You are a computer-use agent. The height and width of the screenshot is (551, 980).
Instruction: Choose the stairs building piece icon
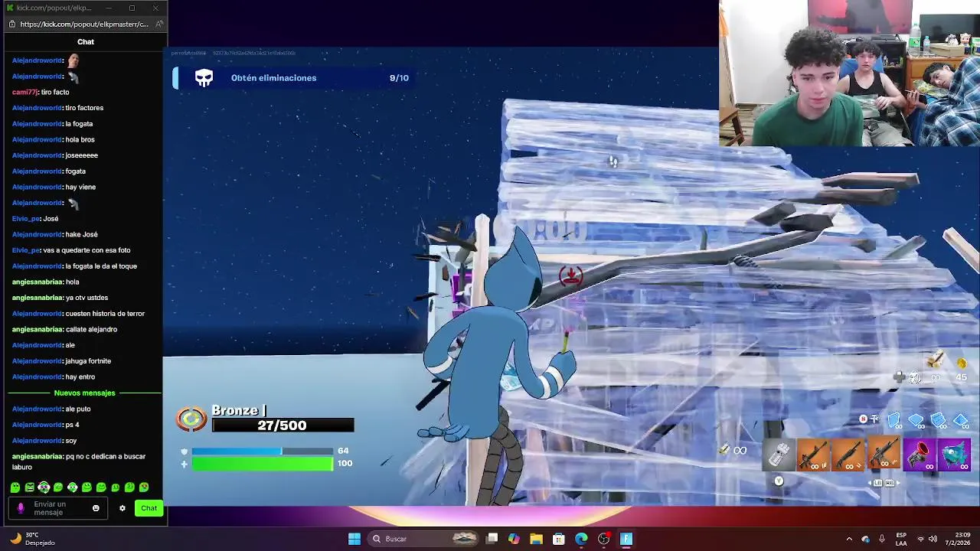coord(939,420)
